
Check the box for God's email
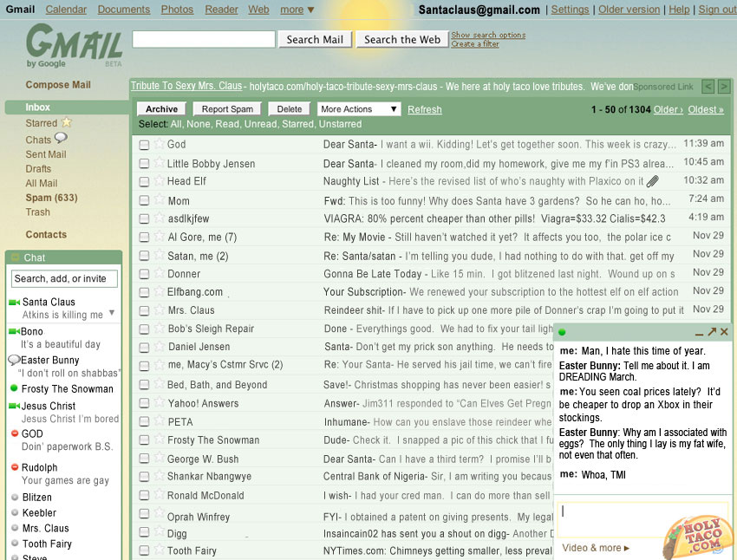pyautogui.click(x=144, y=145)
